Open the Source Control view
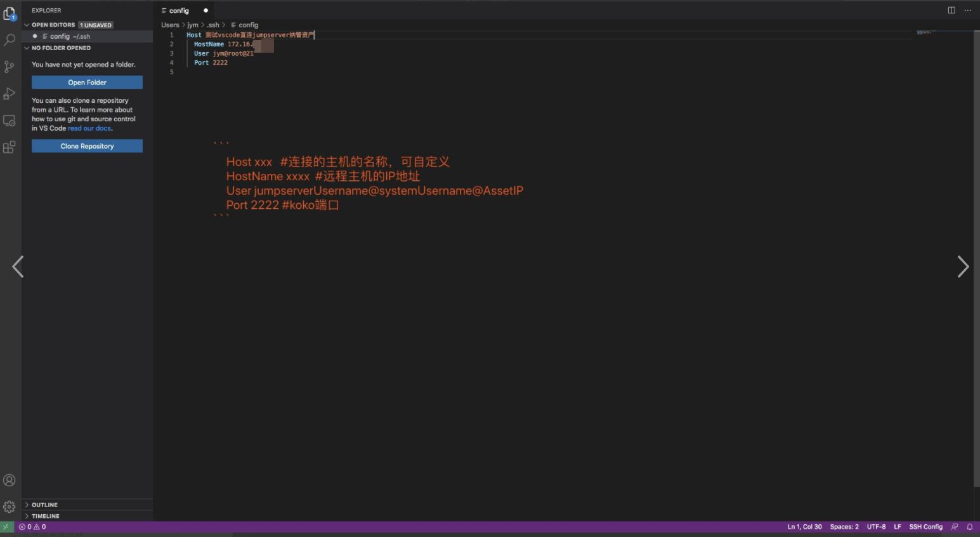This screenshot has height=537, width=980. click(9, 67)
